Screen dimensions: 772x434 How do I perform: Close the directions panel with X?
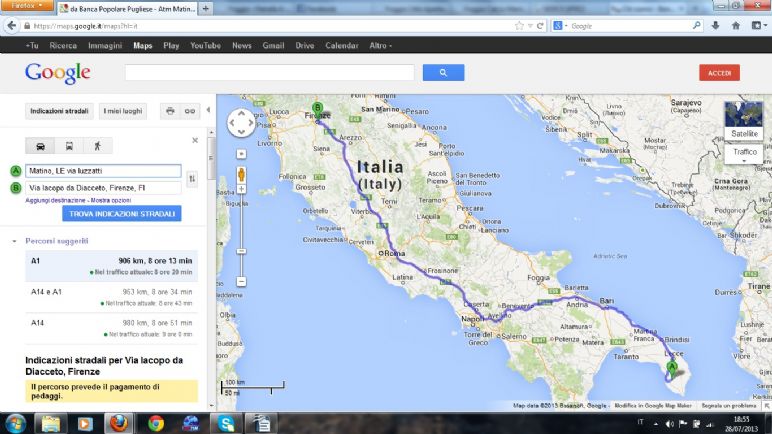pyautogui.click(x=195, y=140)
